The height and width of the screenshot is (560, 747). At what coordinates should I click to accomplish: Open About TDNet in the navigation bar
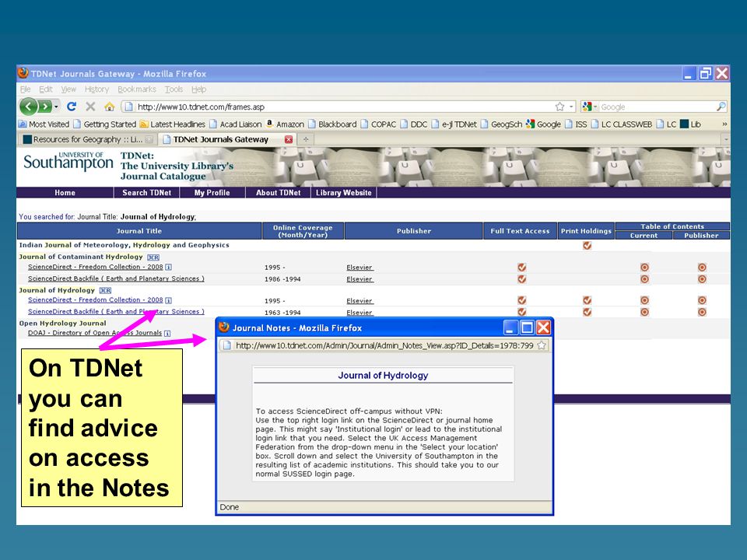tap(279, 192)
